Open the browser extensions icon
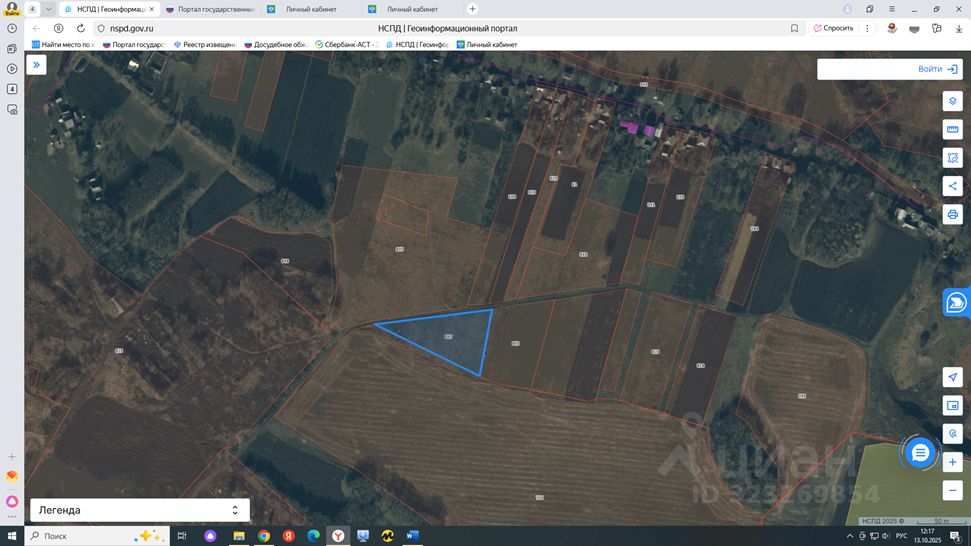The height and width of the screenshot is (546, 971). coord(937,28)
